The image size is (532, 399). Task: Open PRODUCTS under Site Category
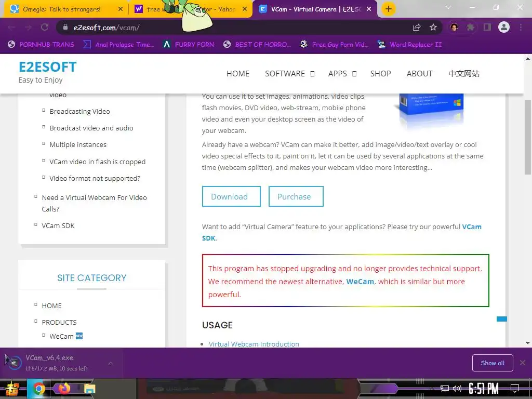[59, 322]
